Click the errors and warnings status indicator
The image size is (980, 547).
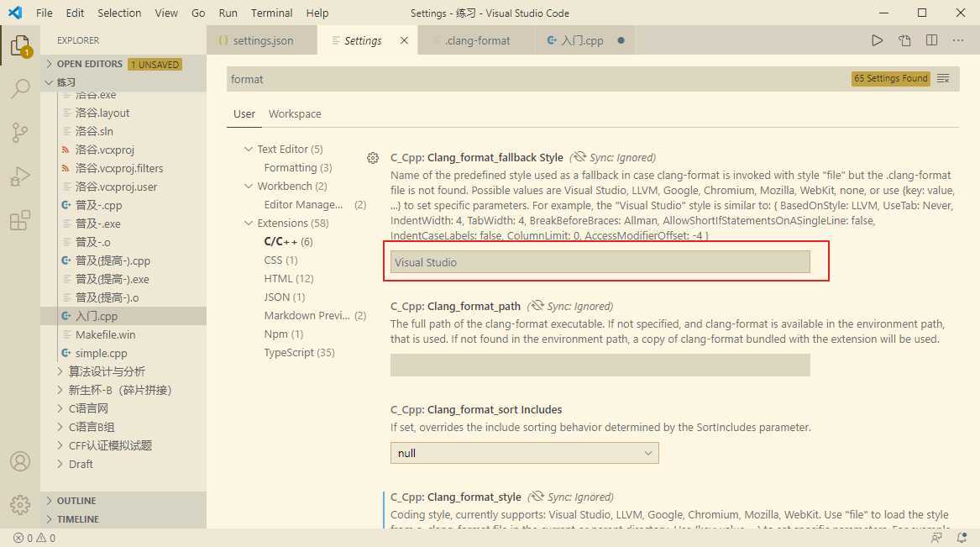(34, 538)
